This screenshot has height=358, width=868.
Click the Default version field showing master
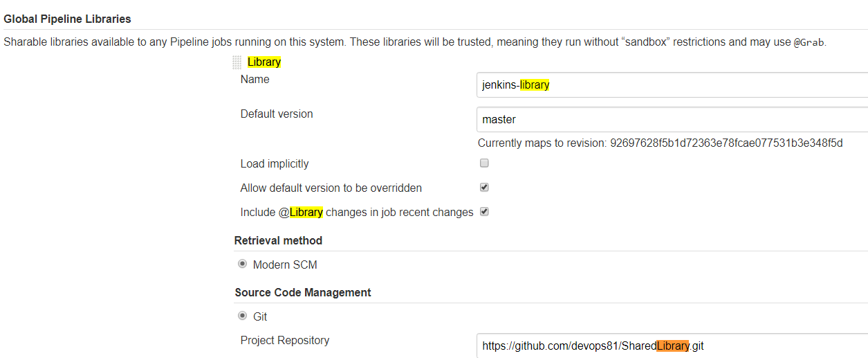coord(671,119)
